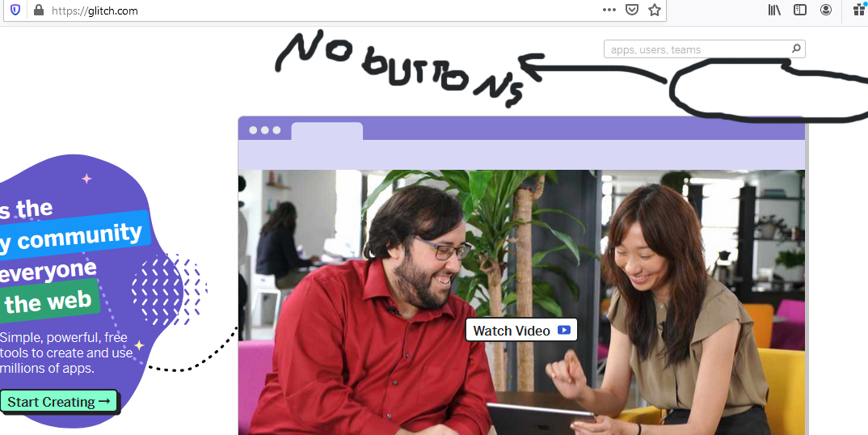
Task: Open page actions three-dots menu
Action: coord(609,10)
